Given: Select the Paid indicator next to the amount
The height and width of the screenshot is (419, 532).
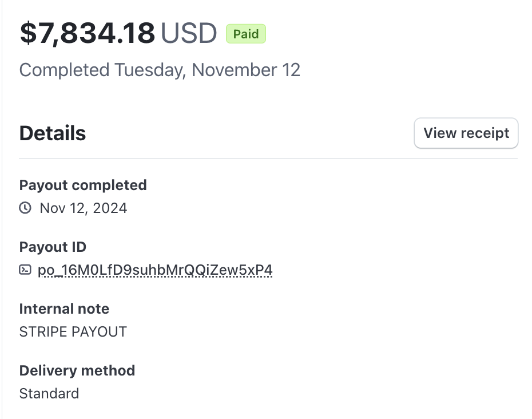Looking at the screenshot, I should point(245,34).
